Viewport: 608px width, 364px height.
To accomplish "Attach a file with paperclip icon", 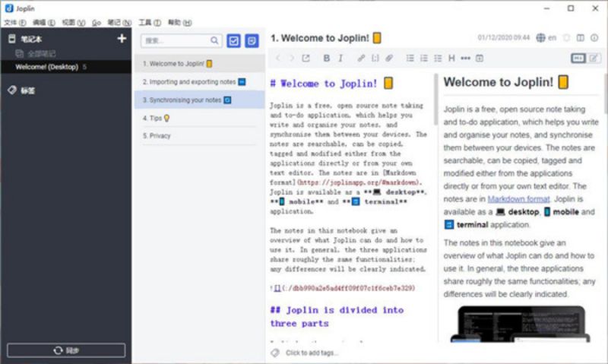I will click(389, 59).
